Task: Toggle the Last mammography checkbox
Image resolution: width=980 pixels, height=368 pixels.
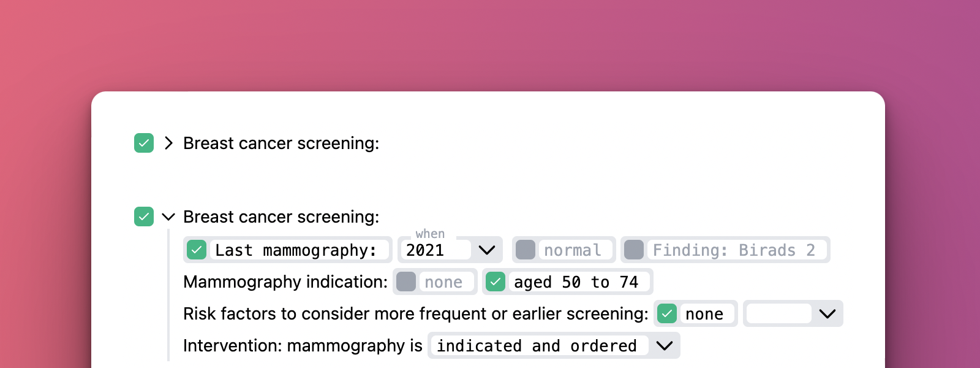Action: [197, 250]
